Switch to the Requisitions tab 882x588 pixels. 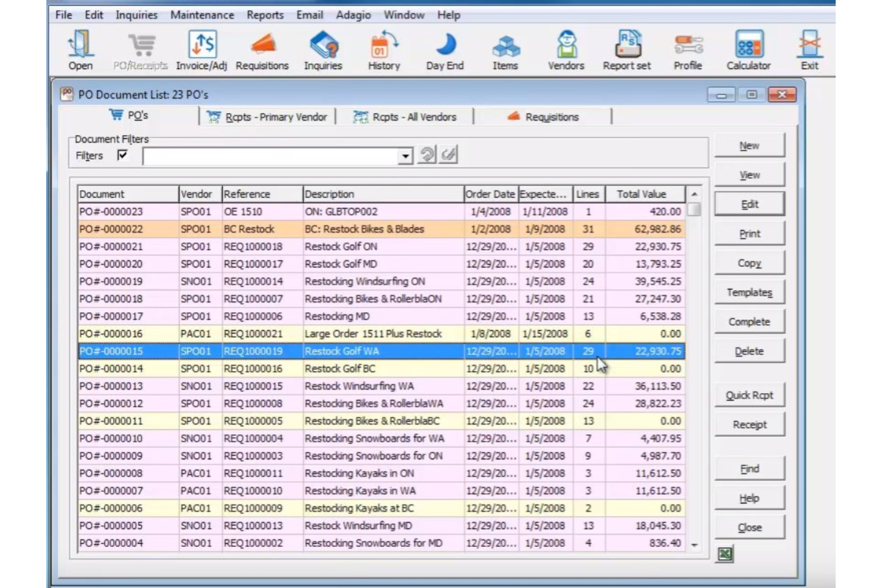(x=543, y=117)
